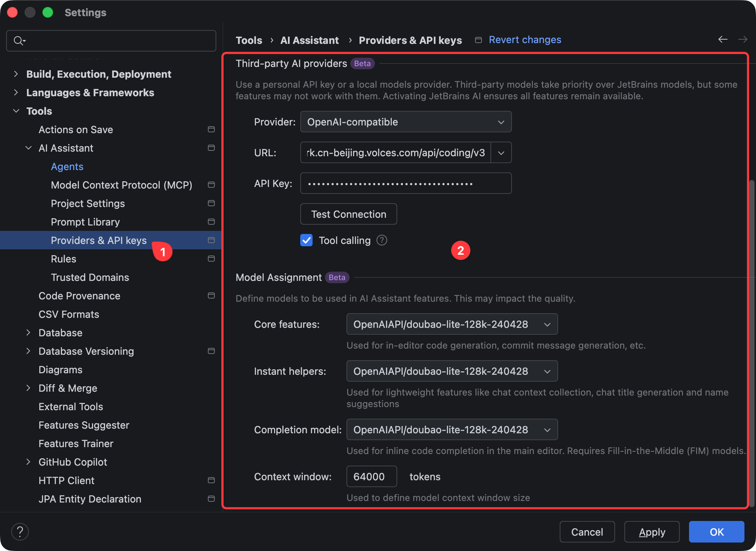Click the Revert changes link
The width and height of the screenshot is (756, 551).
point(525,40)
